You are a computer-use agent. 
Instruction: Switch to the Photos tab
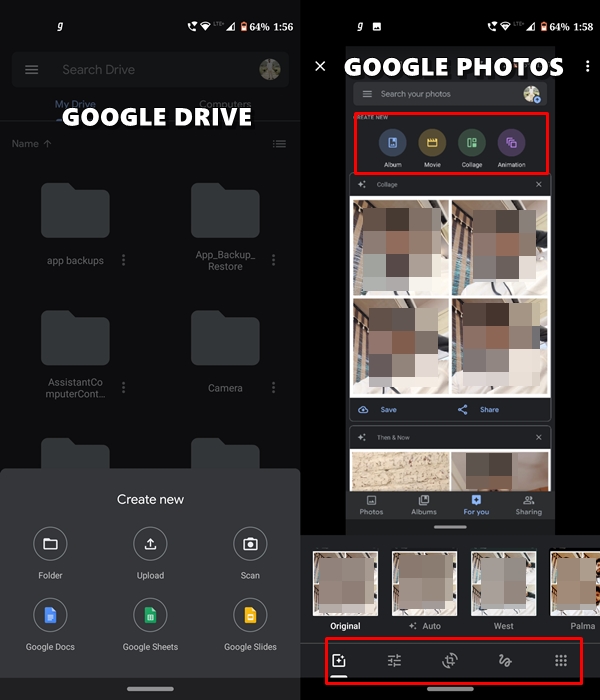371,505
